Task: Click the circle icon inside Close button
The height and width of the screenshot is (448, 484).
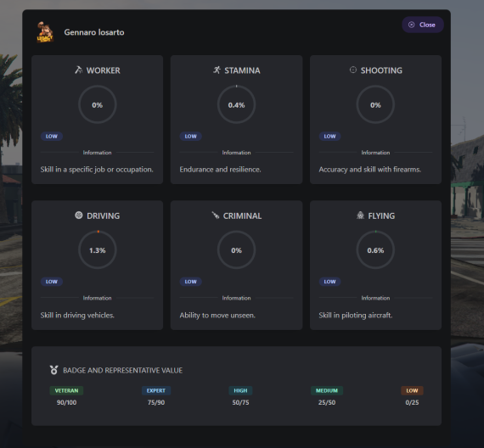Action: (412, 25)
